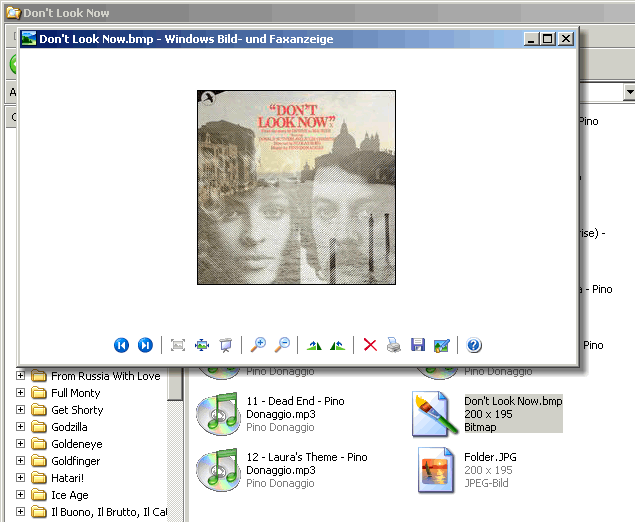
Task: Expand the Goldfinger folder
Action: (20, 461)
